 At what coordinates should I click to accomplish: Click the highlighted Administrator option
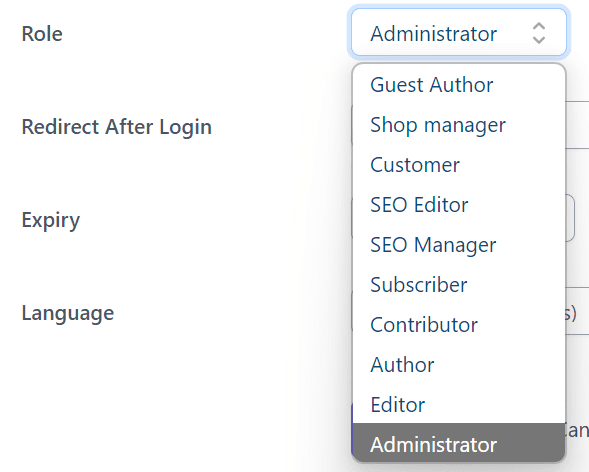pyautogui.click(x=459, y=443)
